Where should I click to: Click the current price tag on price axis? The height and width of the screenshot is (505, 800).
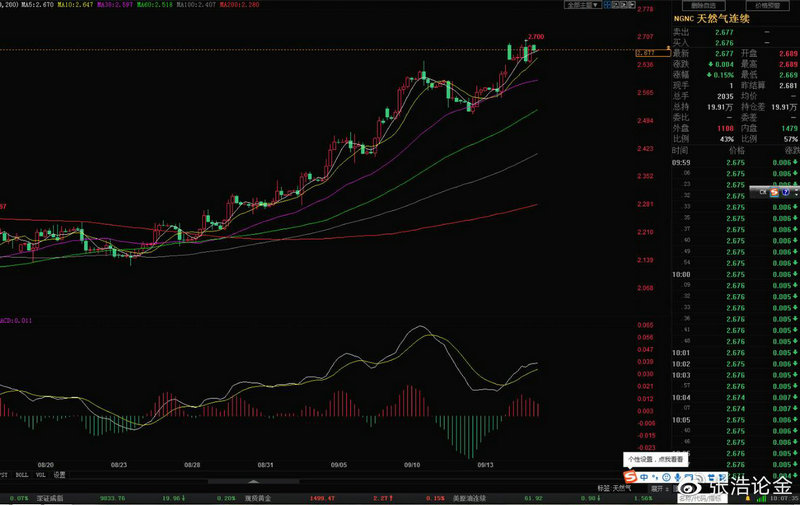click(646, 51)
